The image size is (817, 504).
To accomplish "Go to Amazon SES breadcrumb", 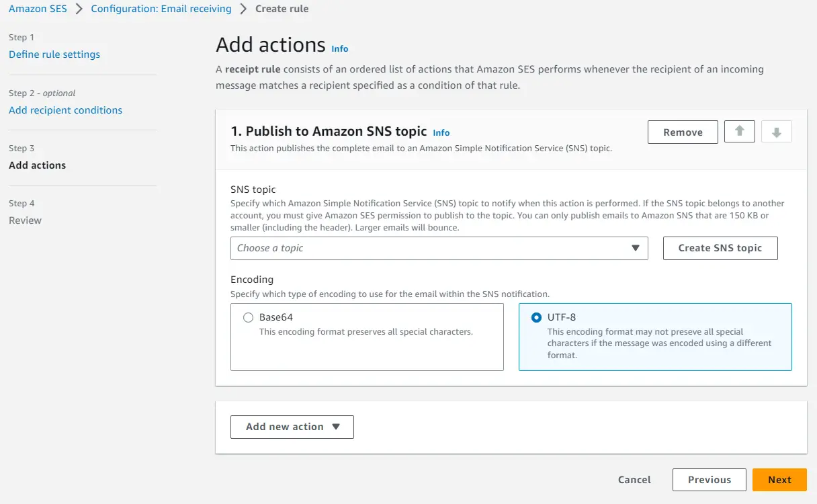I will (x=38, y=9).
